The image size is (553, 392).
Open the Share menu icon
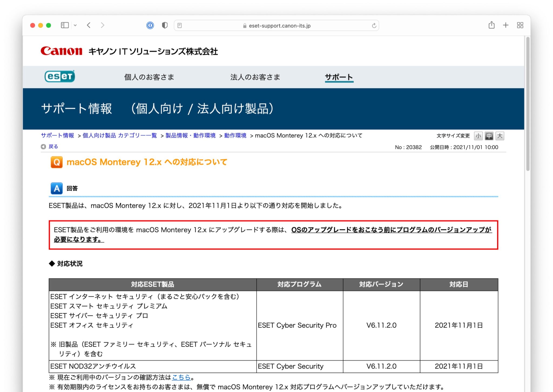491,25
